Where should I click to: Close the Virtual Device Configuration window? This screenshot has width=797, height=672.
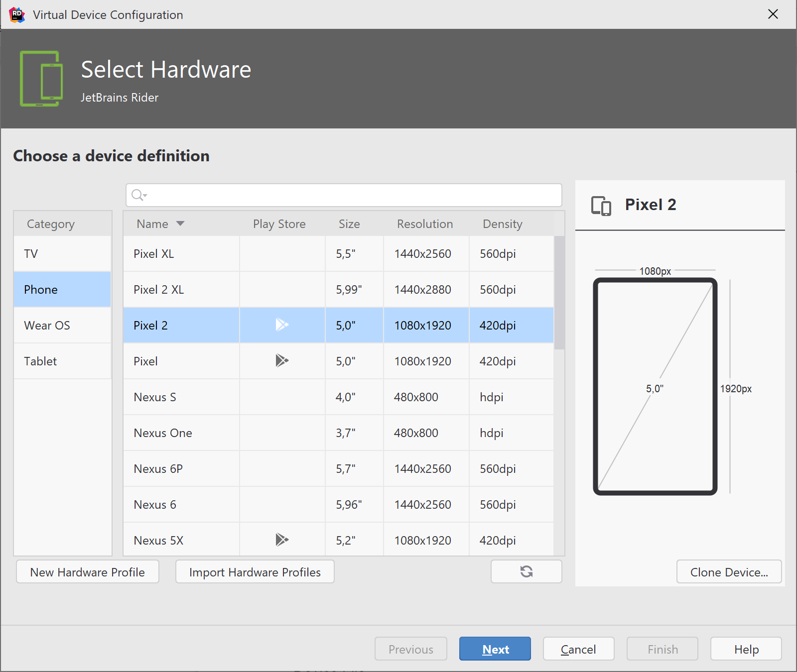[x=773, y=14]
